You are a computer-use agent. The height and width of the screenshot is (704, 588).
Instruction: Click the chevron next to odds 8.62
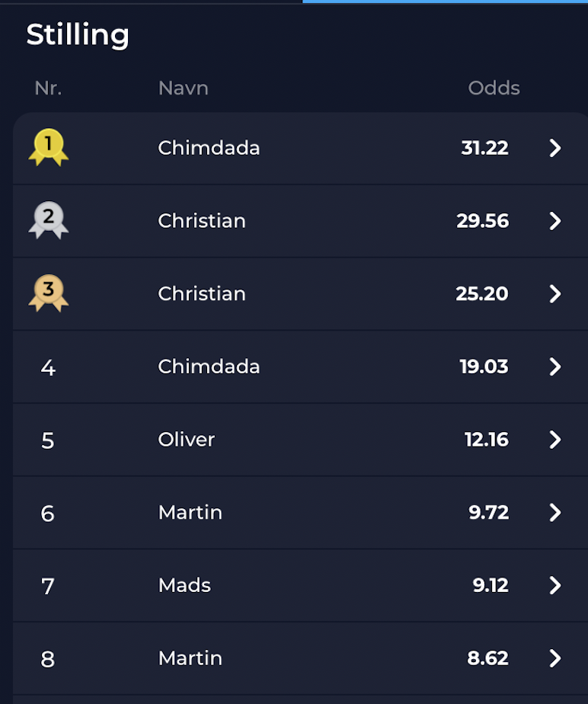555,658
